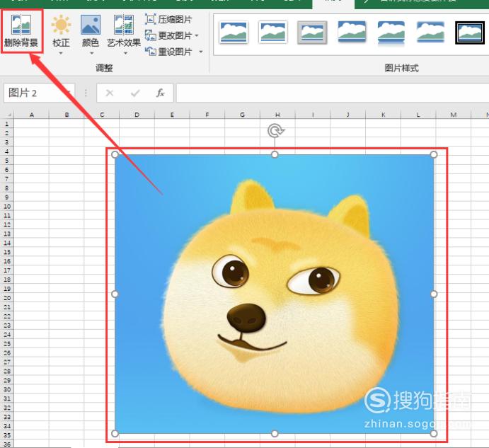
Task: Click Compress Pictures (压缩图片)
Action: pos(168,19)
